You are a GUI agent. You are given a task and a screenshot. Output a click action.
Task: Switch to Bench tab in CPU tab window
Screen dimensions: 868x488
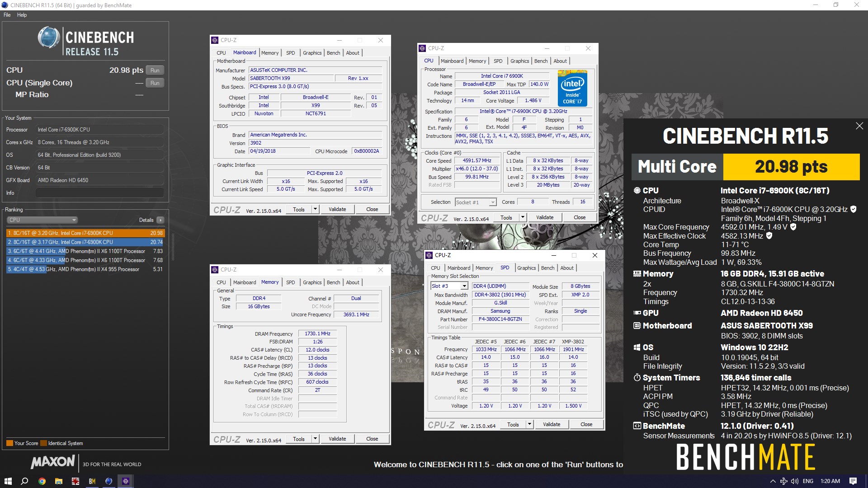coord(541,61)
